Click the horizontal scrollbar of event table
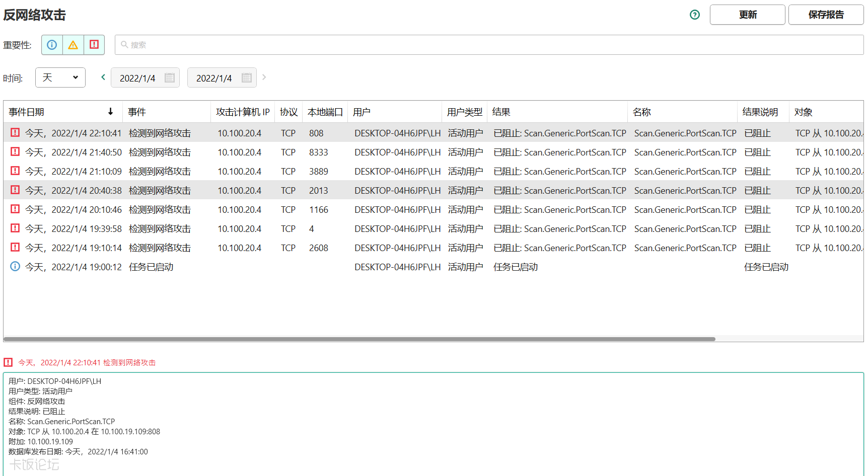This screenshot has width=868, height=476. (x=359, y=339)
